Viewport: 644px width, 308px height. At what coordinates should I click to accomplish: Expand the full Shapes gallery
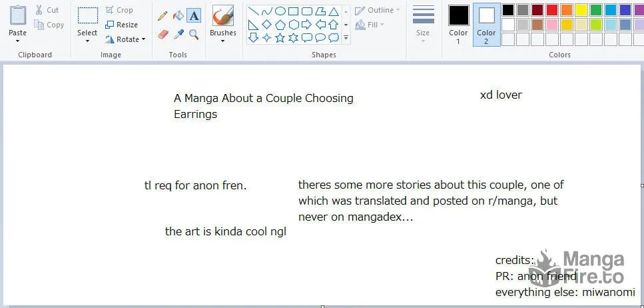[346, 38]
